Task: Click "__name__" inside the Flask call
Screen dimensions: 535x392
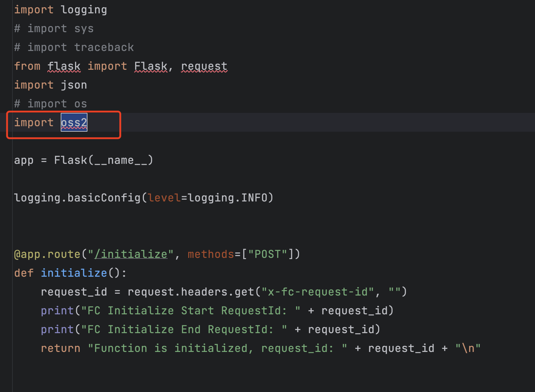Action: [121, 160]
